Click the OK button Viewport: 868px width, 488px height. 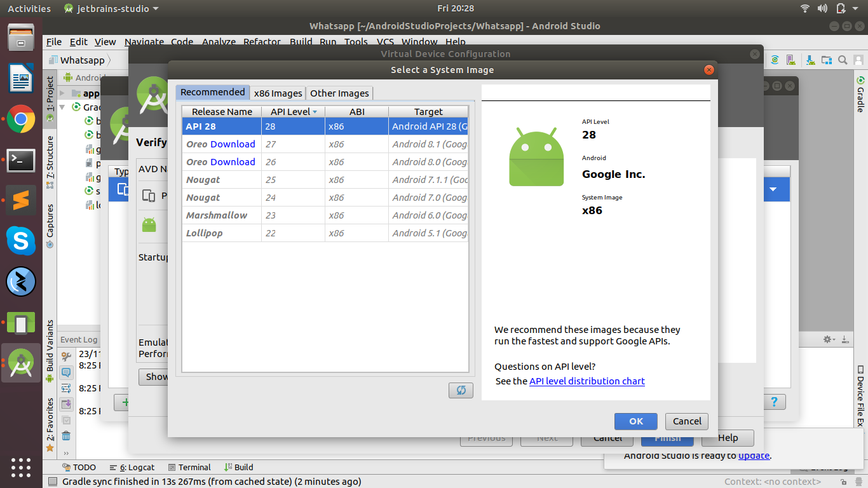(636, 421)
